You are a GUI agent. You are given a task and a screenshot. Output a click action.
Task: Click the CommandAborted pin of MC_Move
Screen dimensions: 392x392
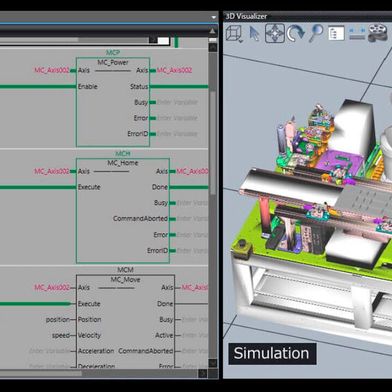pyautogui.click(x=146, y=351)
